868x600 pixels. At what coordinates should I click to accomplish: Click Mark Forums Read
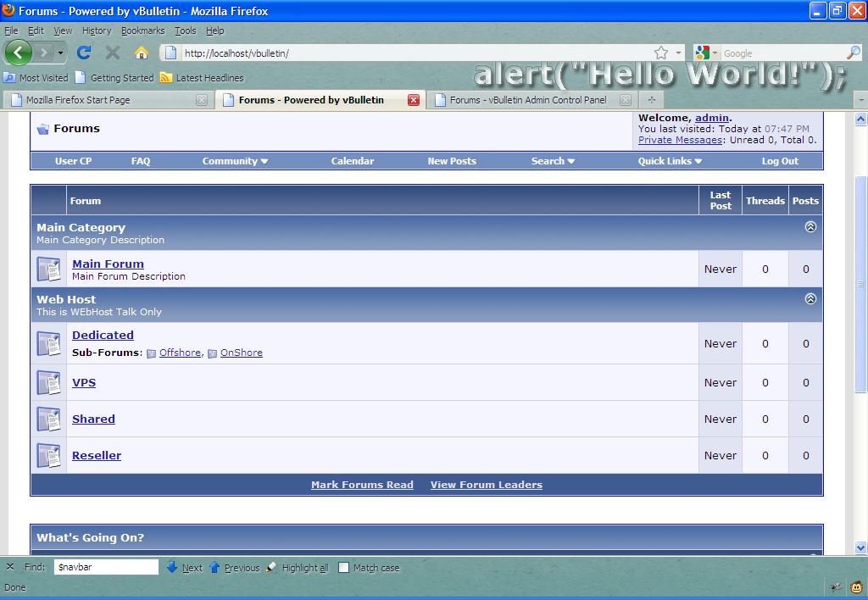362,485
